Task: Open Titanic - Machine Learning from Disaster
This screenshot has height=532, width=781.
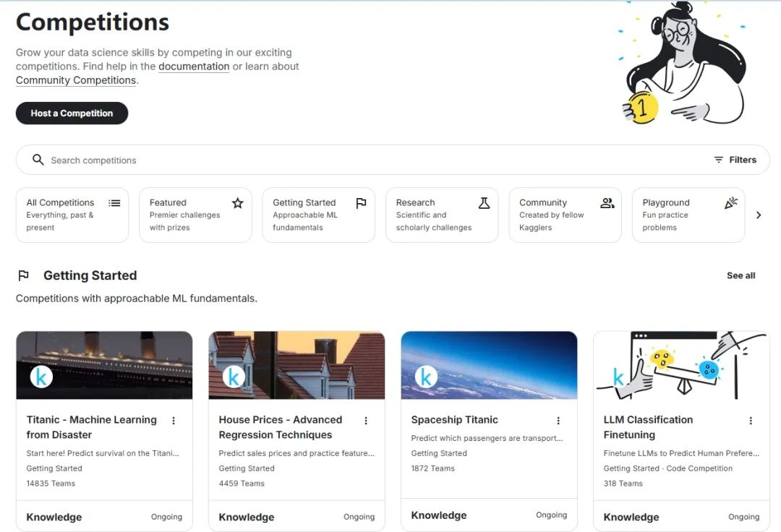Action: point(92,427)
